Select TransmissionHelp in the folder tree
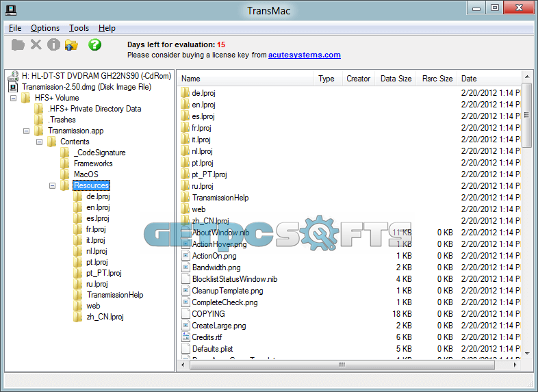The image size is (538, 392). click(115, 295)
